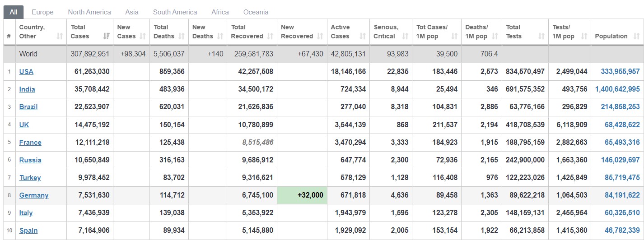This screenshot has height=240, width=644.
Task: Switch to the Africa tab
Action: pyautogui.click(x=220, y=12)
